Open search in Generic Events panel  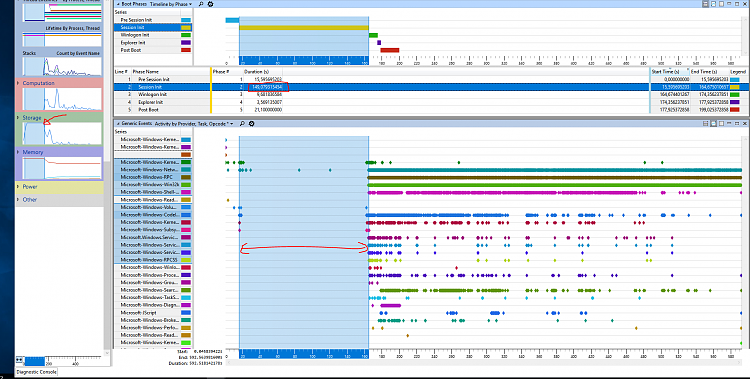pyautogui.click(x=243, y=123)
